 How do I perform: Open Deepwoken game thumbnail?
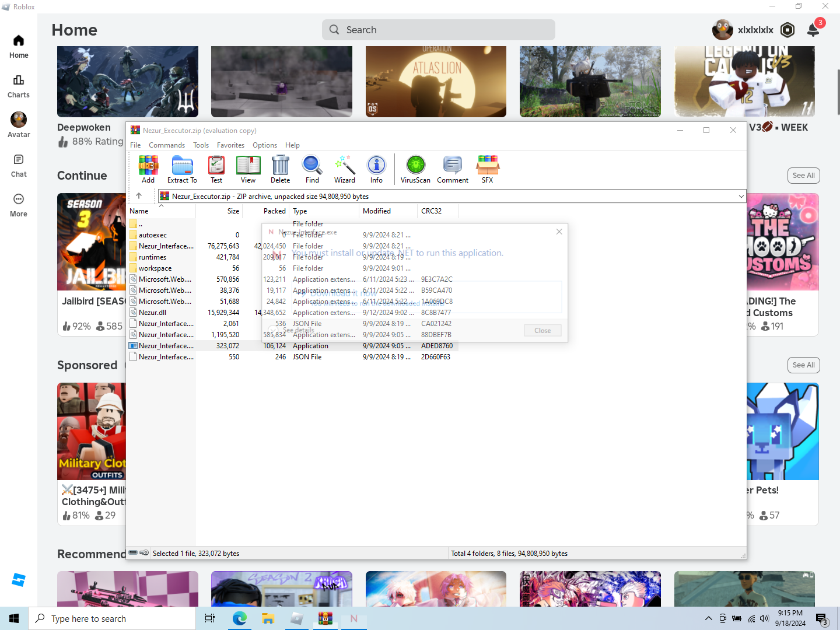pos(128,82)
